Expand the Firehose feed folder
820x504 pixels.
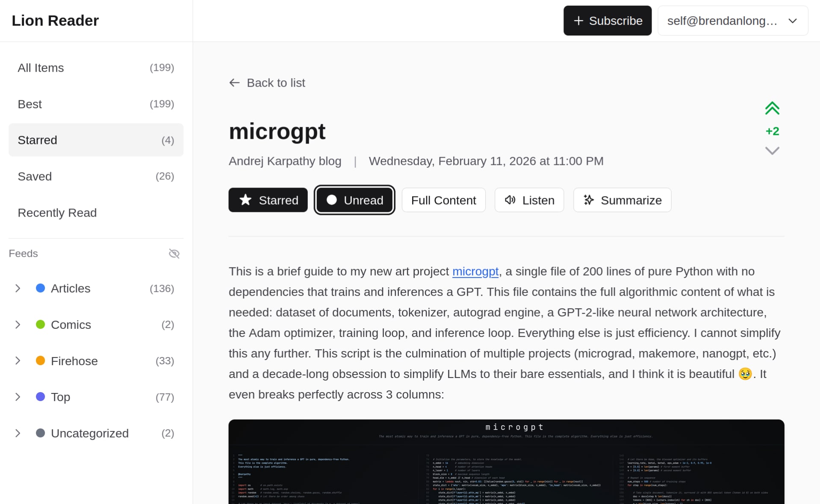click(x=18, y=361)
